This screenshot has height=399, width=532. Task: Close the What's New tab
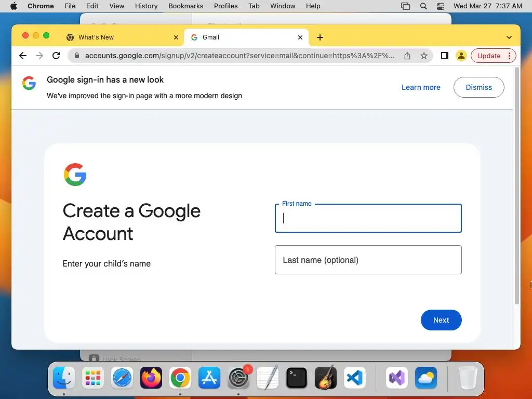(x=176, y=37)
